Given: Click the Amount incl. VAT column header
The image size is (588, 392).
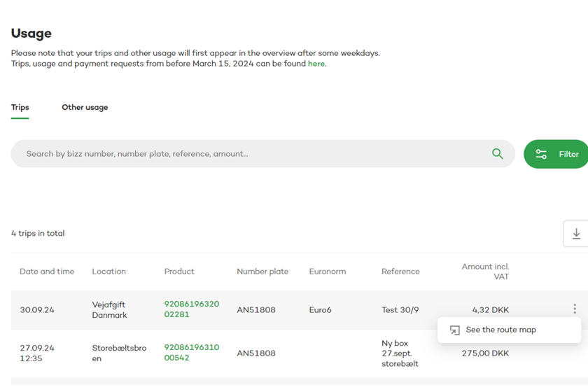Looking at the screenshot, I should click(485, 272).
